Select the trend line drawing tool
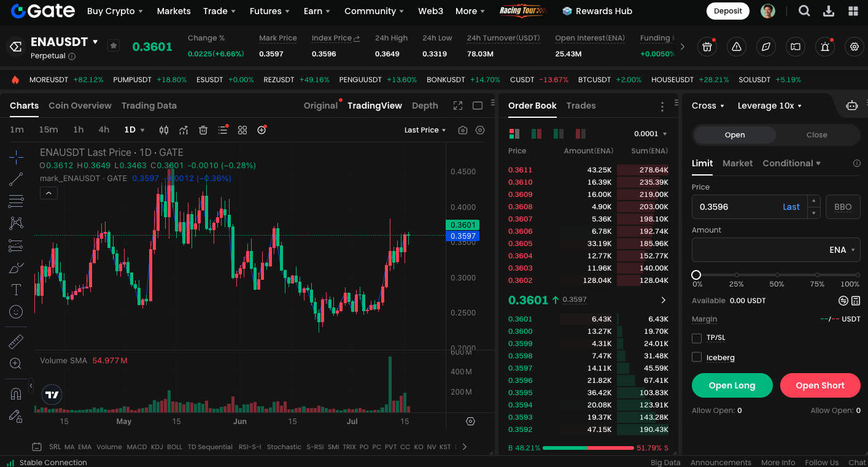The image size is (868, 467). point(17,179)
